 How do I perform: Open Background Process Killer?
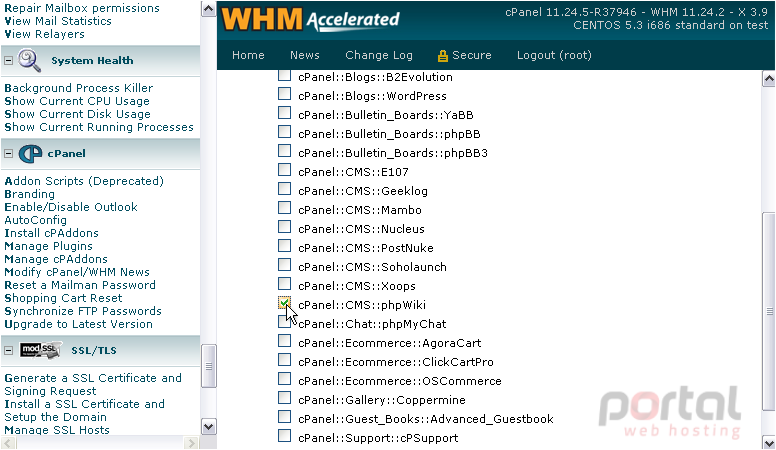click(79, 88)
